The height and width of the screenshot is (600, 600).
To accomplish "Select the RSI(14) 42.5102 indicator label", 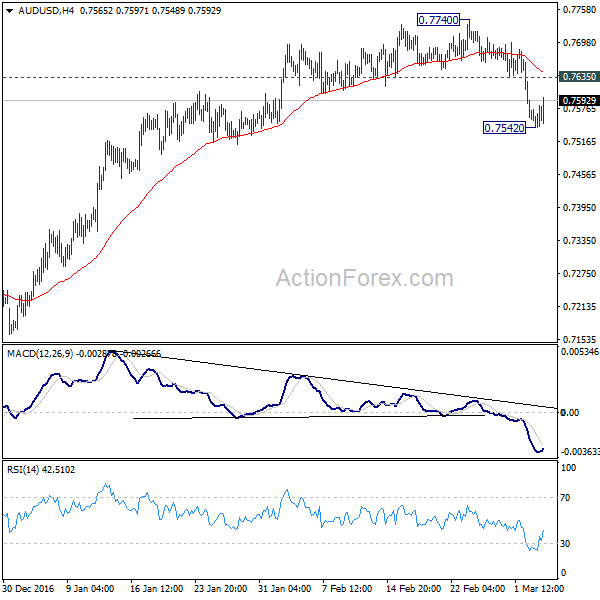I will [41, 470].
